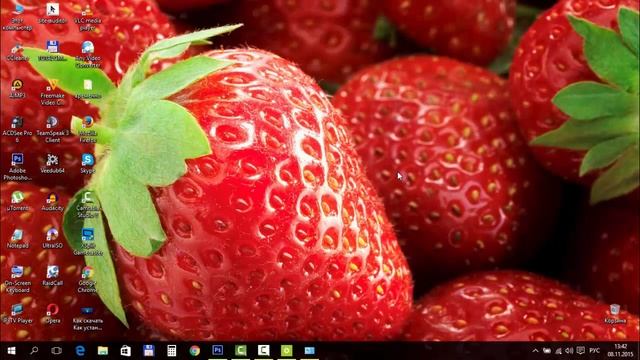Select the Как скачать video file icon
640x360 pixels.
pyautogui.click(x=87, y=318)
